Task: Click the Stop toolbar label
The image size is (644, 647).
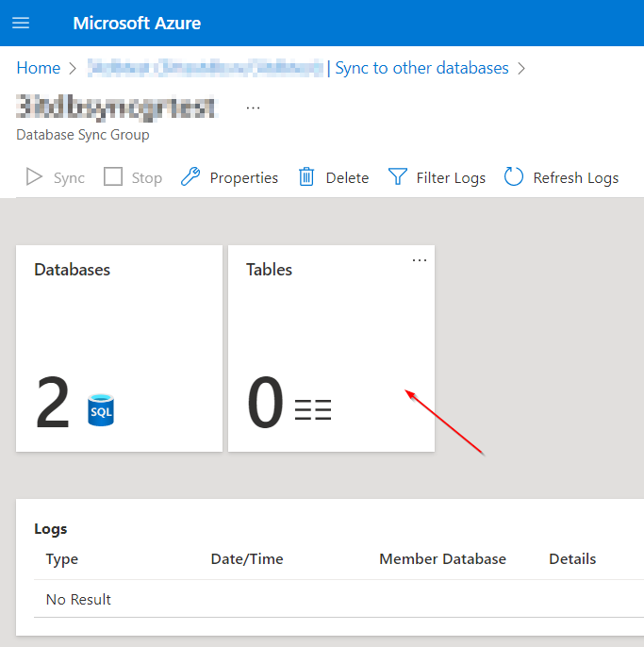Action: pyautogui.click(x=147, y=178)
